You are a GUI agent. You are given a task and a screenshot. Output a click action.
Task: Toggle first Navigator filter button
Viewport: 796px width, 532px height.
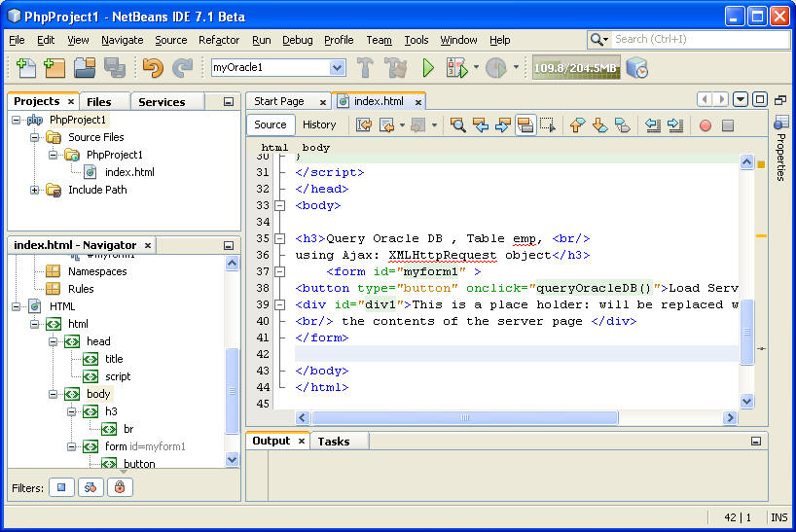coord(61,487)
